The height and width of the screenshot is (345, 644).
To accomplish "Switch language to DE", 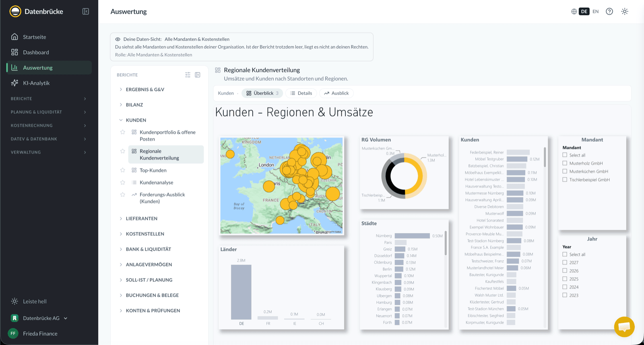I will (x=584, y=11).
